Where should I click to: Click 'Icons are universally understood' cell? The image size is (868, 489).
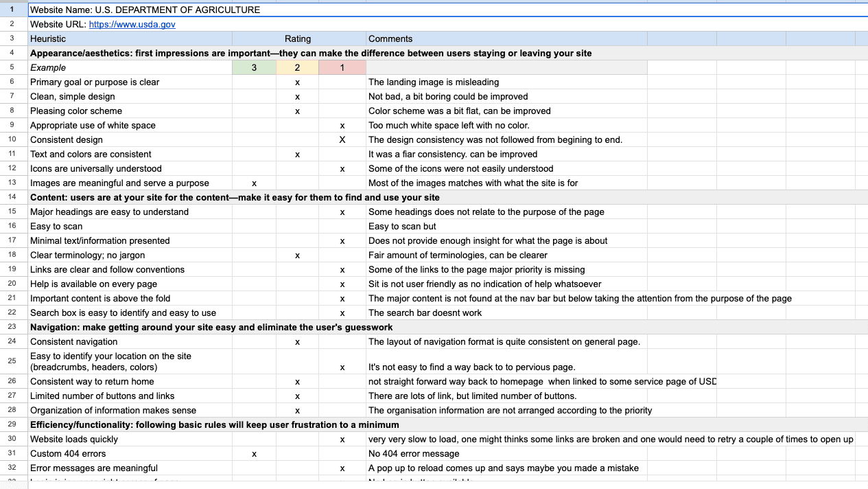130,168
